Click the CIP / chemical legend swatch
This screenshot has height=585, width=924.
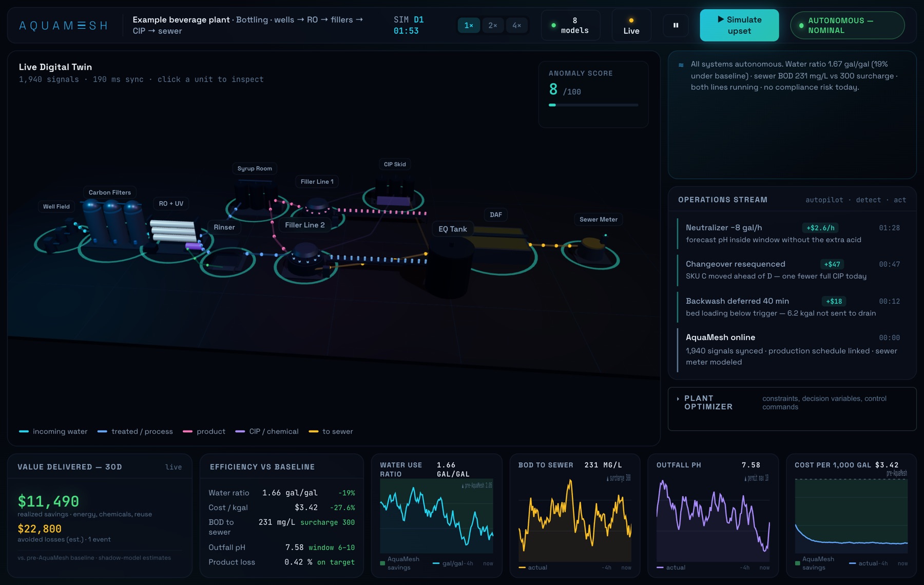(240, 432)
